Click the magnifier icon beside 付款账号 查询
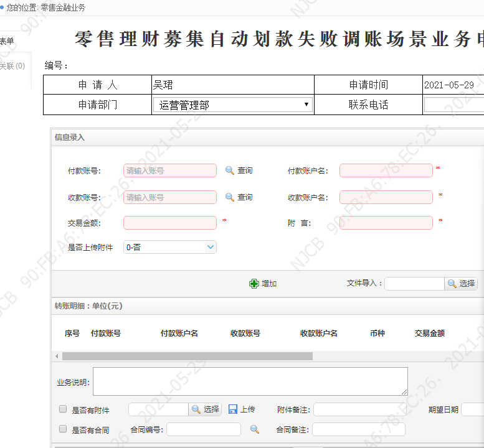 pyautogui.click(x=229, y=170)
